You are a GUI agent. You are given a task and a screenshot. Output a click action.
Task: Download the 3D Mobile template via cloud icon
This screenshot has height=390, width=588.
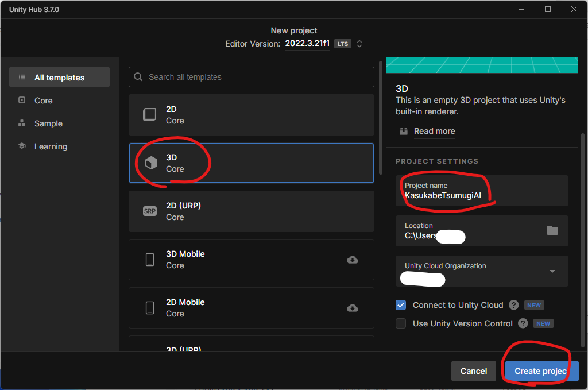pyautogui.click(x=353, y=260)
